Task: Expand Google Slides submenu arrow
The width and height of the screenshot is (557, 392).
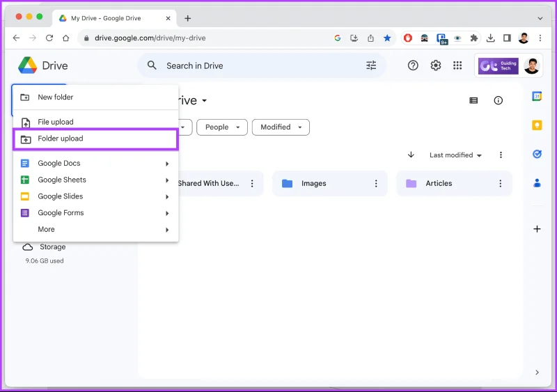Action: tap(167, 196)
